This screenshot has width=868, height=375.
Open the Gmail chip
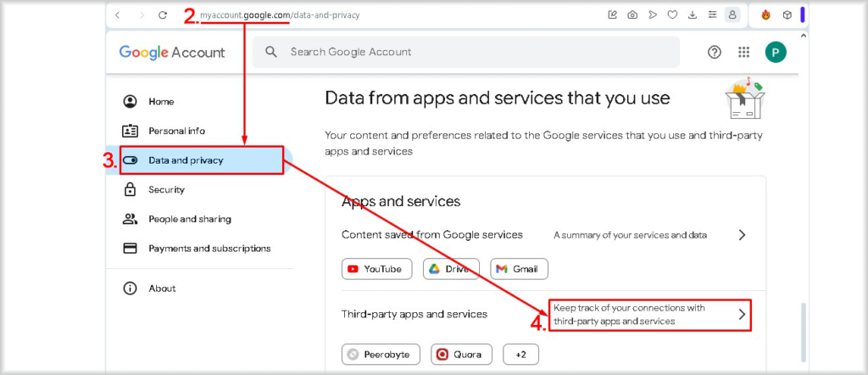coord(520,269)
